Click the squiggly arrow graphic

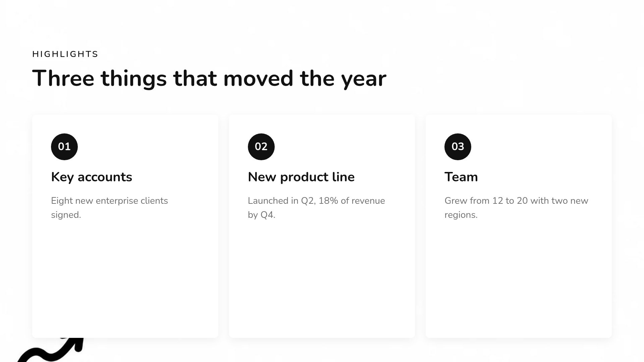coord(50,350)
